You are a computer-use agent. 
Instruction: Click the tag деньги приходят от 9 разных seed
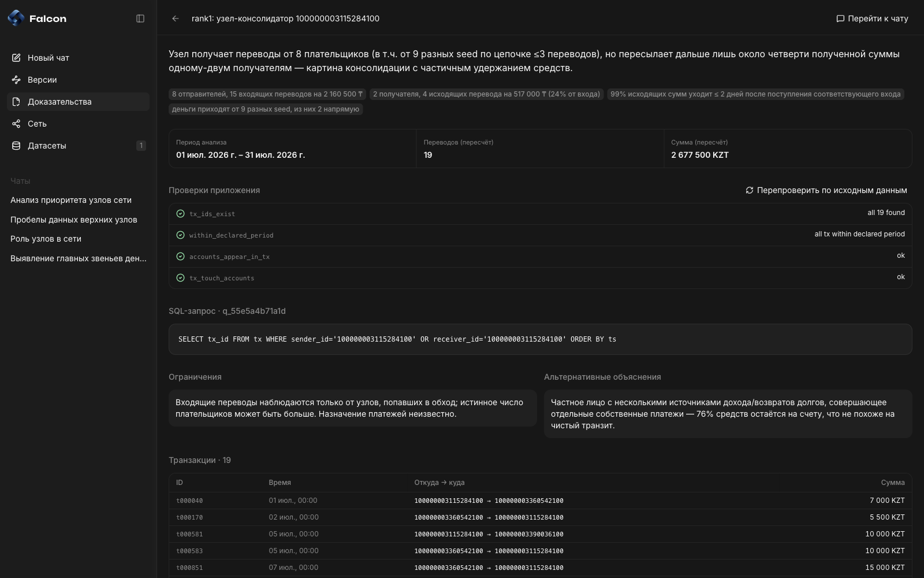pyautogui.click(x=266, y=109)
